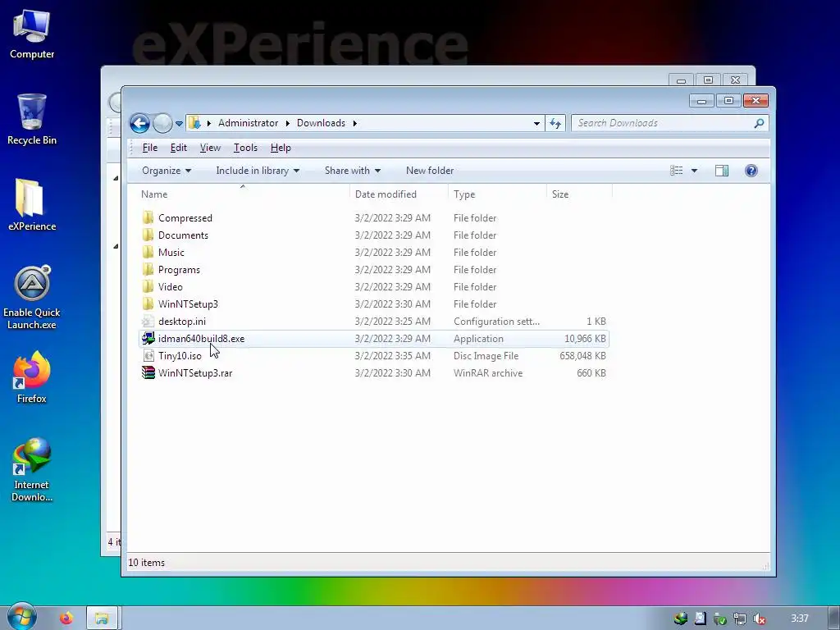Click the Compressed folder icon
This screenshot has height=630, width=840.
tap(148, 217)
